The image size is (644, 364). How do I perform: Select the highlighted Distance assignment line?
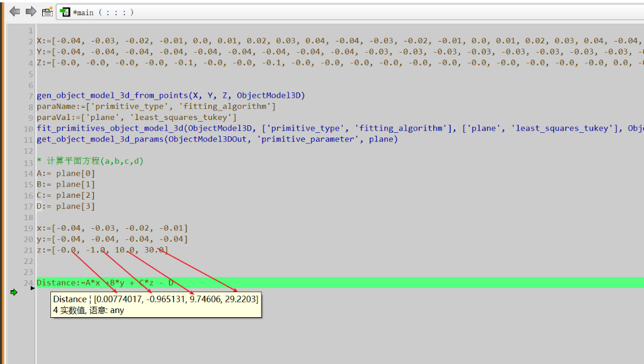click(x=117, y=283)
